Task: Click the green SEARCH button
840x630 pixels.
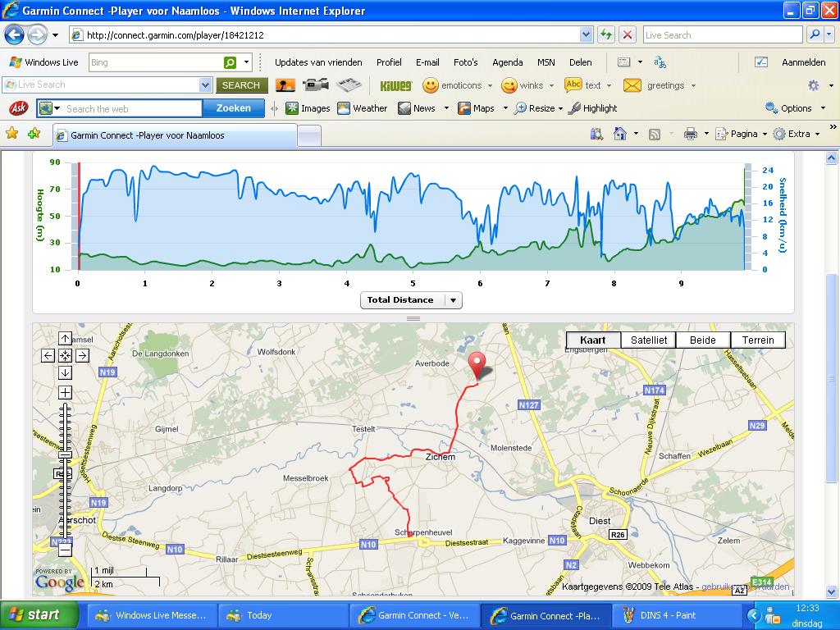Action: click(241, 85)
